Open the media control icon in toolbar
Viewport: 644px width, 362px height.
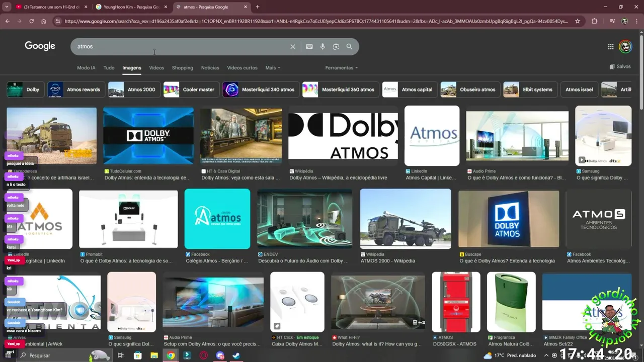tap(612, 21)
